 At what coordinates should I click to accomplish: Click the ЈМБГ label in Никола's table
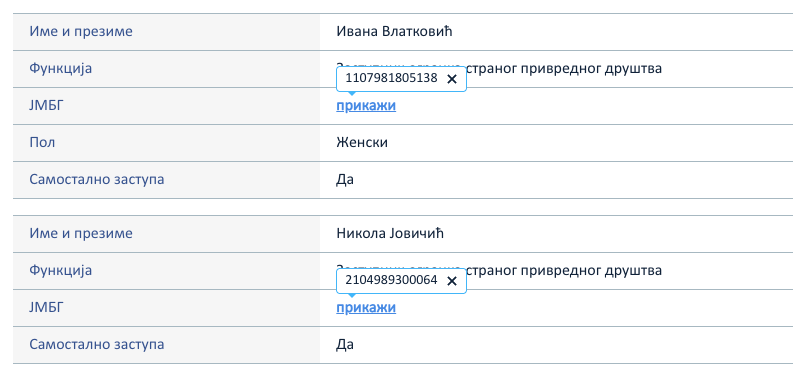click(47, 308)
